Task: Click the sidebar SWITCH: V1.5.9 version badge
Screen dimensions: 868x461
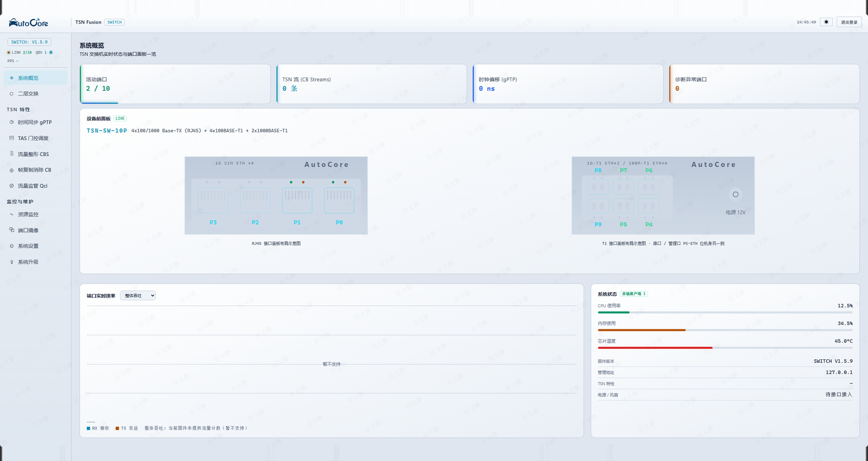Action: 29,42
